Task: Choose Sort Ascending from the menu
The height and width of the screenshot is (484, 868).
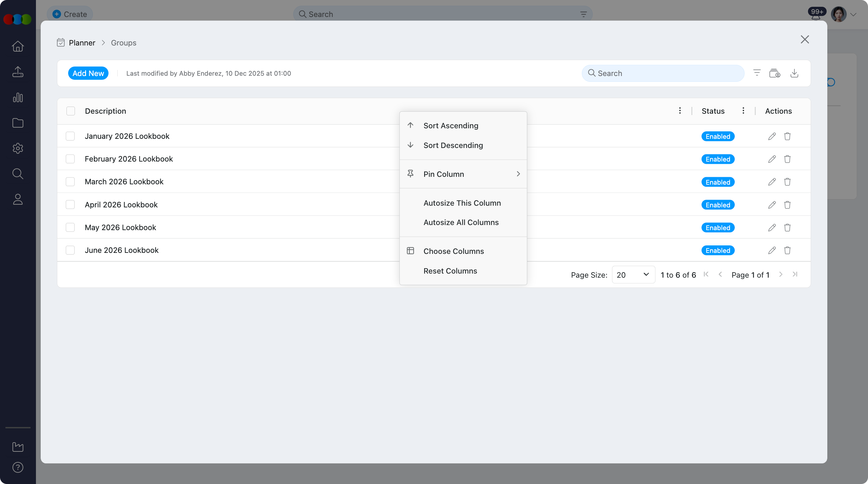Action: point(451,125)
